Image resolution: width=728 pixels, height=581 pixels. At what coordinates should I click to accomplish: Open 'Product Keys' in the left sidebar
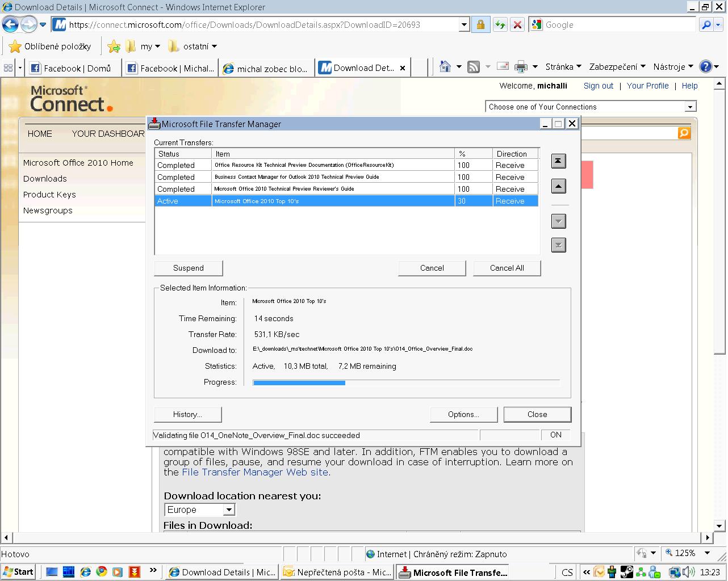(x=49, y=195)
